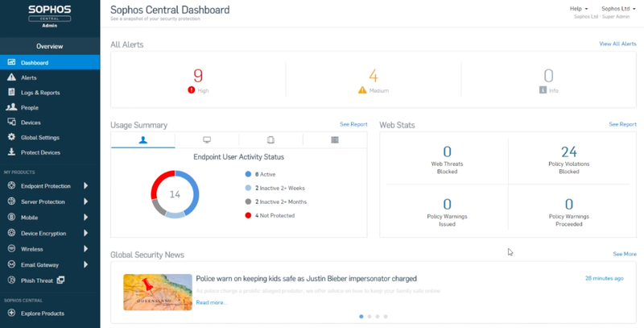Open the Overview section header

click(x=50, y=46)
